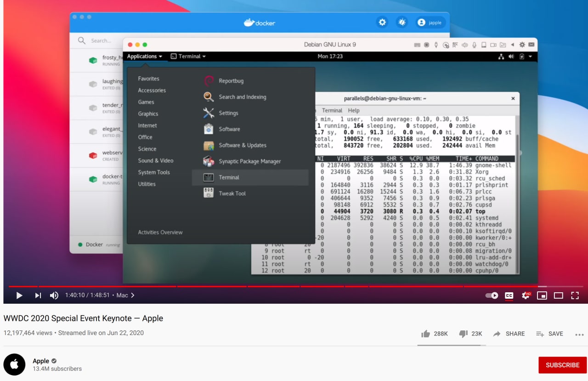The height and width of the screenshot is (381, 588).
Task: Click the sound speaker icon in Parallels toolbar
Action: point(465,45)
